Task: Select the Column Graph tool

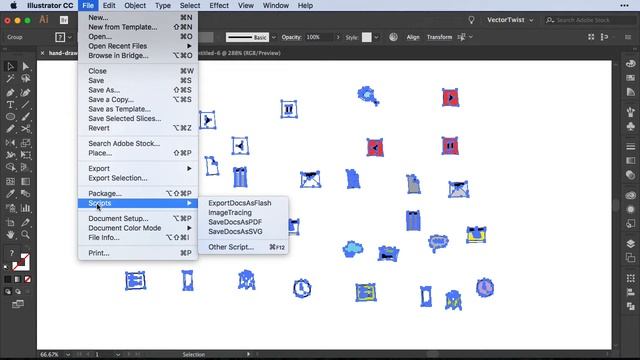Action: (x=25, y=208)
